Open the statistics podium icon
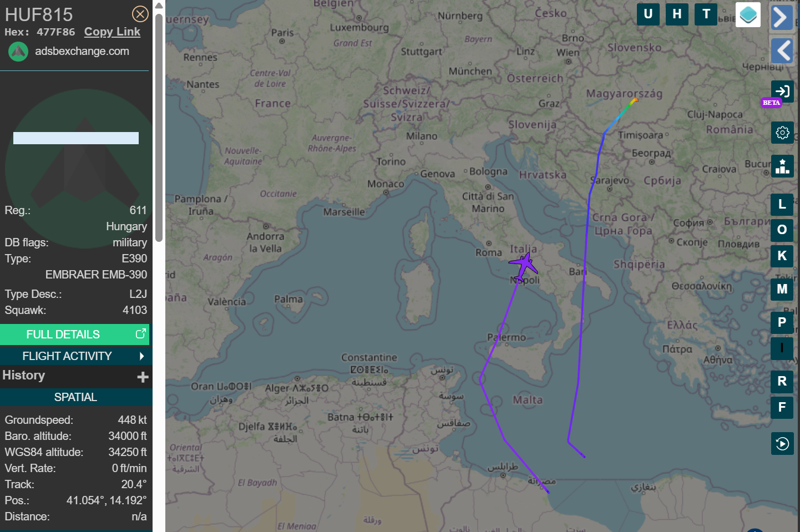800x532 pixels. click(x=782, y=166)
